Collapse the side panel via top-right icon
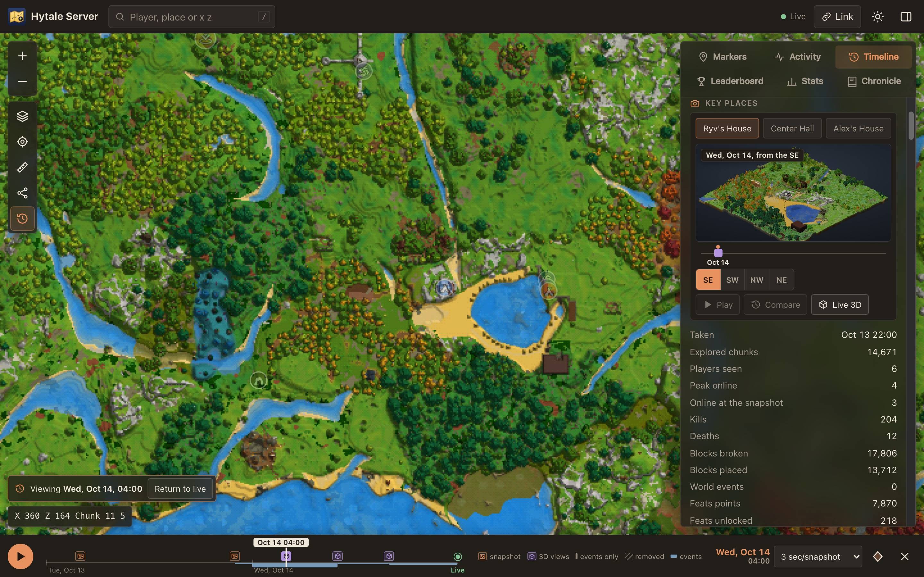 [x=906, y=17]
